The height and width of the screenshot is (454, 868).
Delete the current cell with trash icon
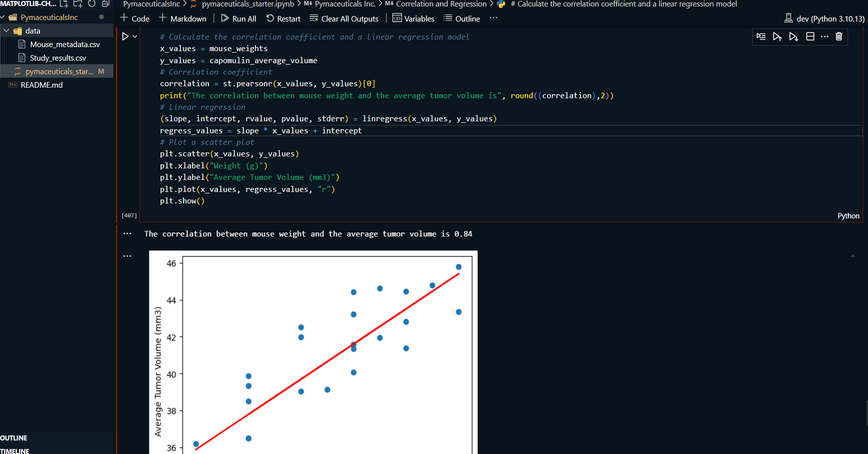[839, 37]
